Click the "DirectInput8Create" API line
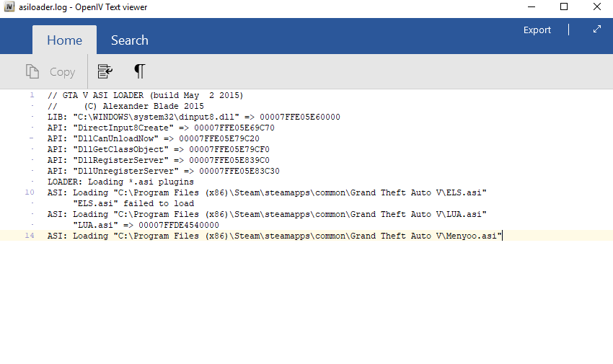Screen dimensions: 613x364 click(x=161, y=128)
